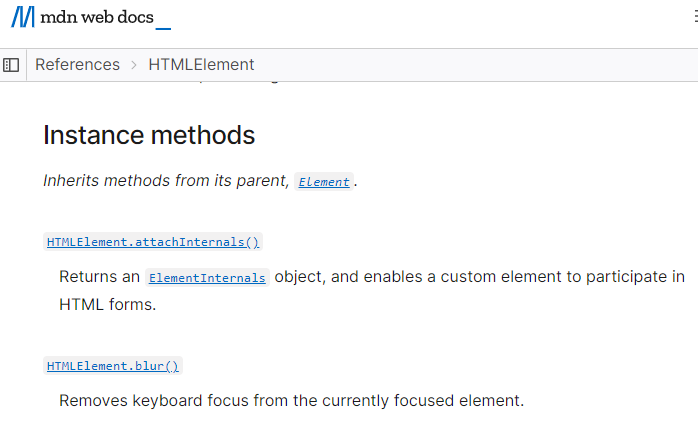
Task: Click the words "Returns an" in description
Action: (x=99, y=277)
